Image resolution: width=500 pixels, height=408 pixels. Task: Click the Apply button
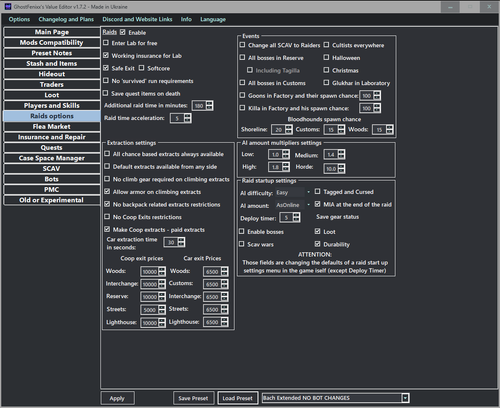pos(117,398)
